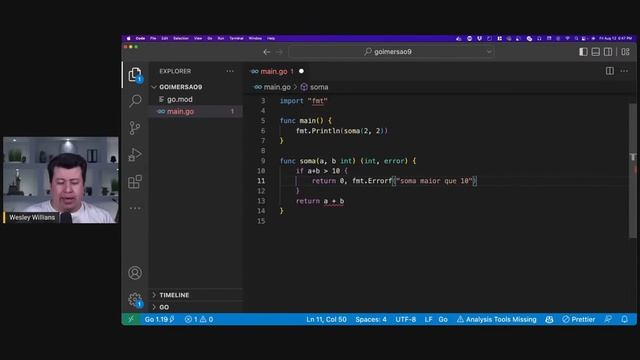Toggle the primary side bar layout icon

click(x=583, y=52)
